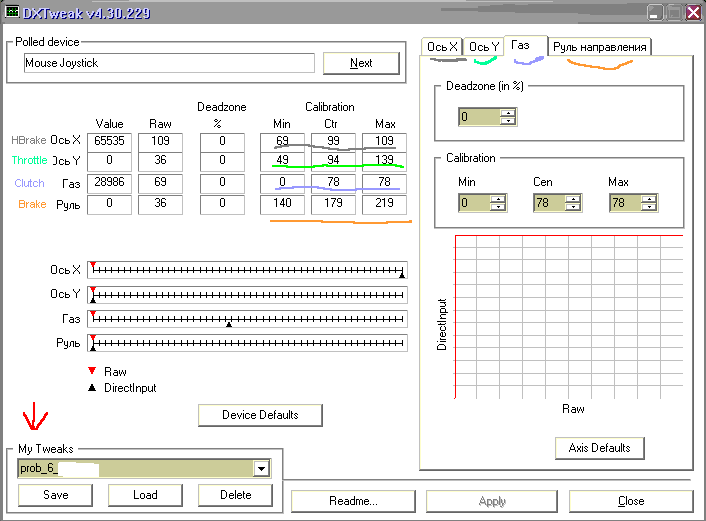The height and width of the screenshot is (521, 706).
Task: Click the Руль axis position slider bar
Action: coord(248,343)
